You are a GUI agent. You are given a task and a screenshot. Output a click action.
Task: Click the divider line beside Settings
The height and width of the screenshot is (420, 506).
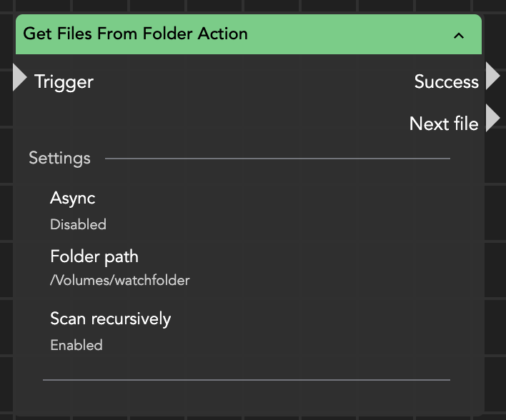pos(279,158)
